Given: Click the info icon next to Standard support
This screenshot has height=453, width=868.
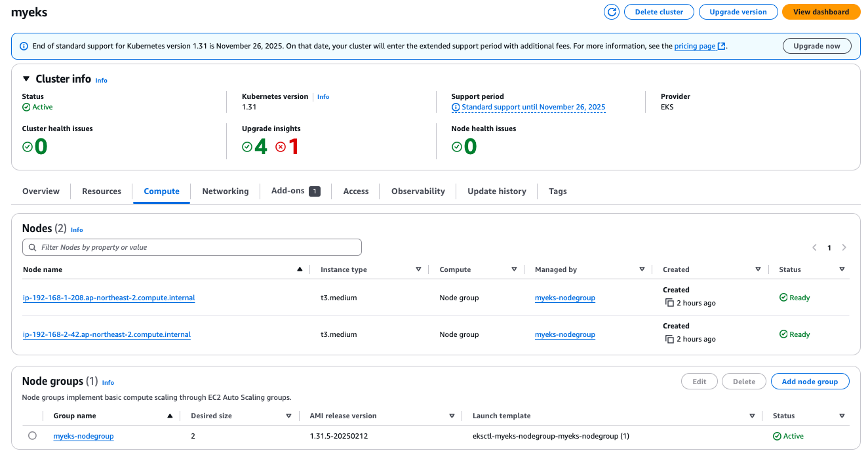Looking at the screenshot, I should [x=456, y=107].
